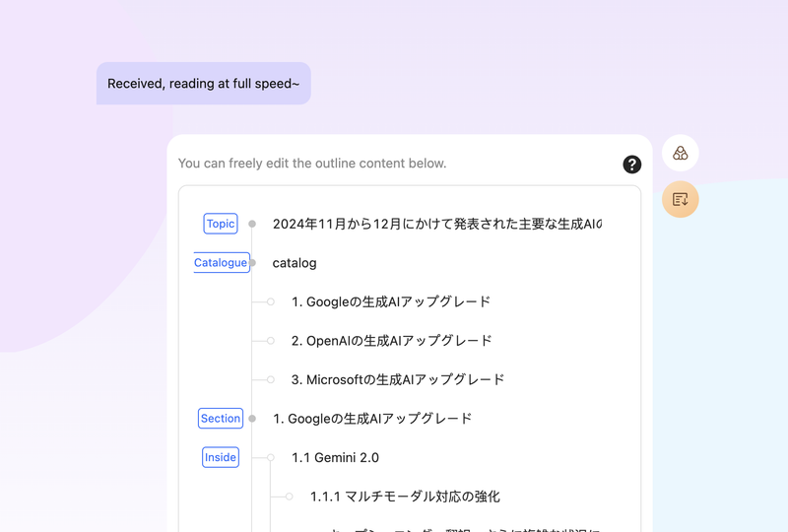Collapse the Section 1 Google node bullet
Viewport: 788px width, 532px height.
point(252,419)
